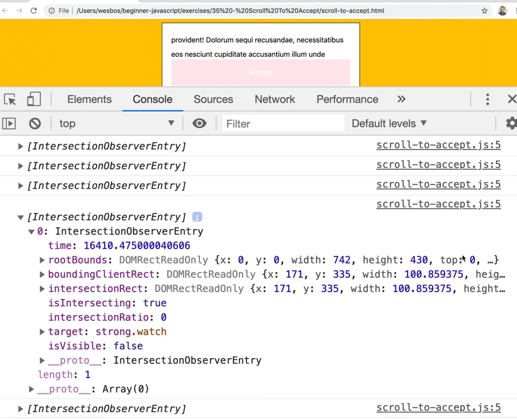Collapse the expanded IntersectionObserverEntry log
Viewport: 517px width, 420px height.
tap(20, 217)
